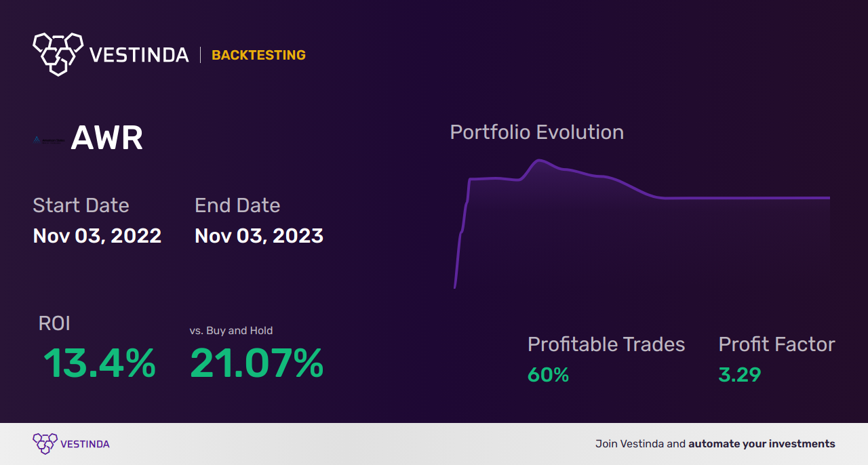Click the ROI label
868x465 pixels.
click(54, 323)
